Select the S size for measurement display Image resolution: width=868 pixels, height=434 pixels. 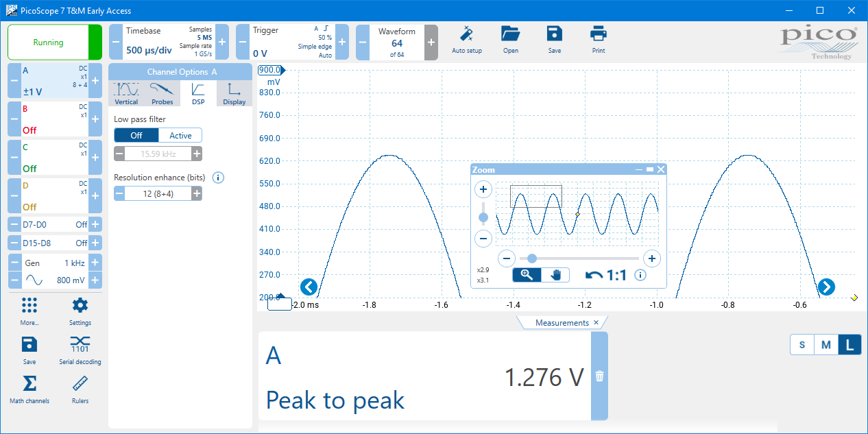[802, 345]
